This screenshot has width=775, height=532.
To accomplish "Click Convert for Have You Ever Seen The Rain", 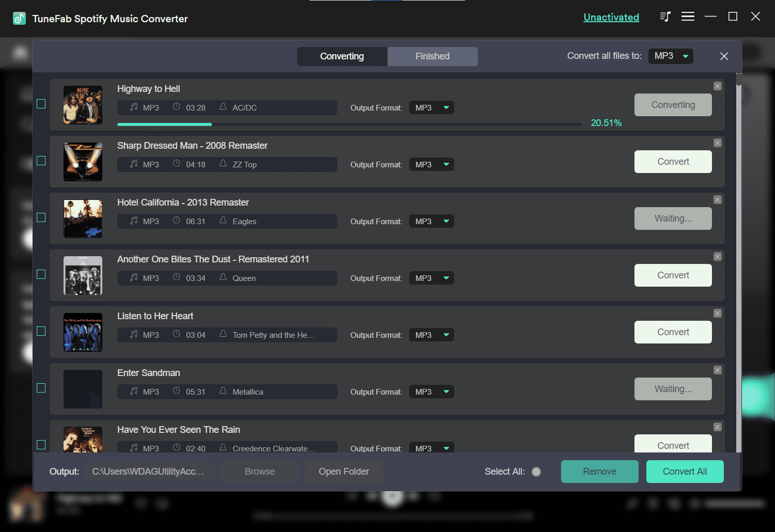I will [673, 444].
